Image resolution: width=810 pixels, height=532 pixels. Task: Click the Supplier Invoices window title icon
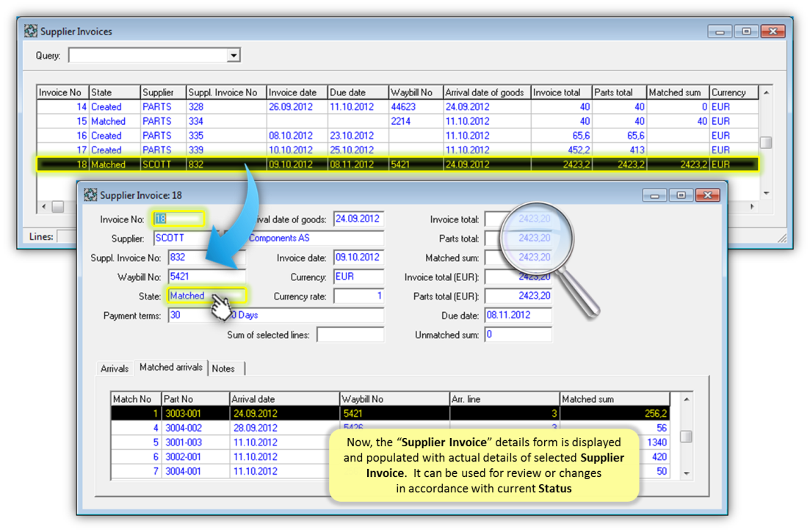click(x=31, y=32)
